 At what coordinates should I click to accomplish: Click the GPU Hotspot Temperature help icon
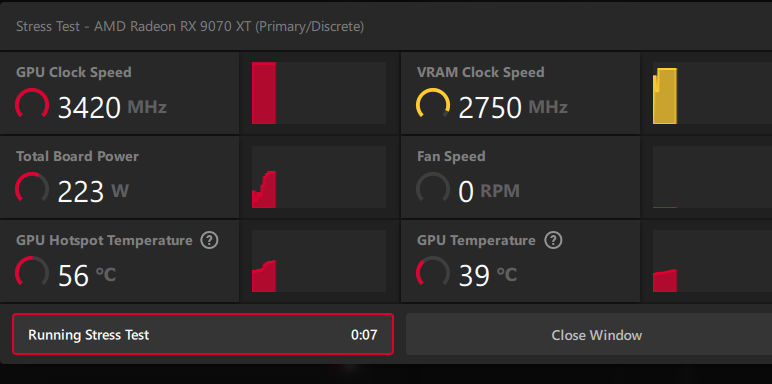coord(209,240)
